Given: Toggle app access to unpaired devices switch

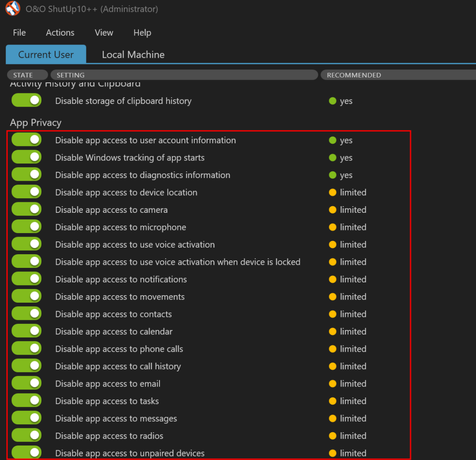Looking at the screenshot, I should tap(26, 453).
